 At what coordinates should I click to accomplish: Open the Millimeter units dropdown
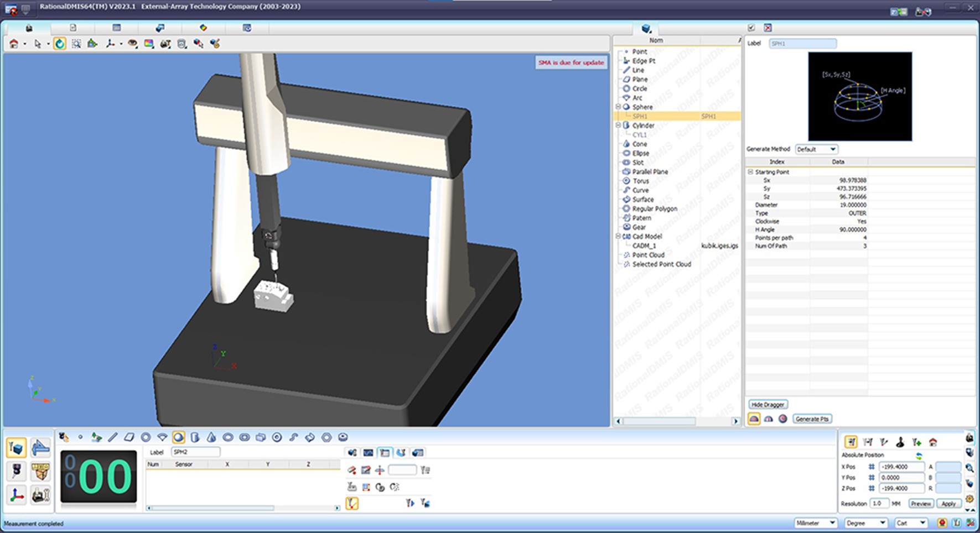click(815, 523)
